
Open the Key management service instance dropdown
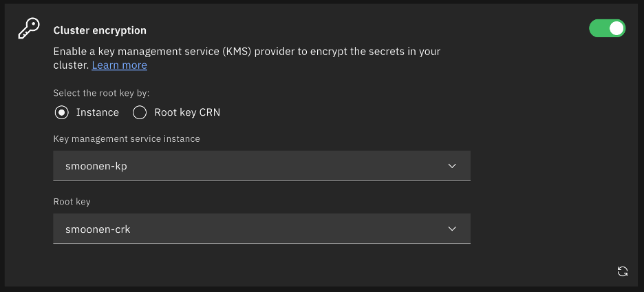[x=261, y=166]
